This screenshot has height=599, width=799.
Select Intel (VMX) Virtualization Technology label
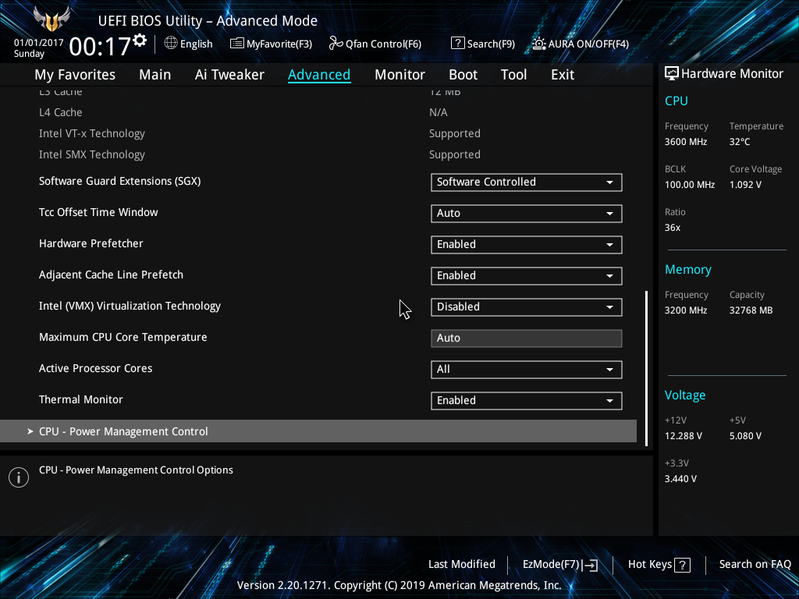click(130, 306)
